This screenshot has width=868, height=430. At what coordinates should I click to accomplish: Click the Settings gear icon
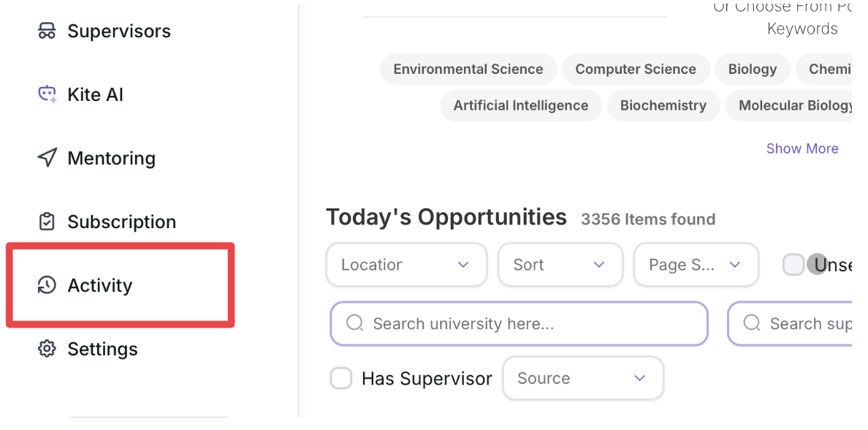47,349
